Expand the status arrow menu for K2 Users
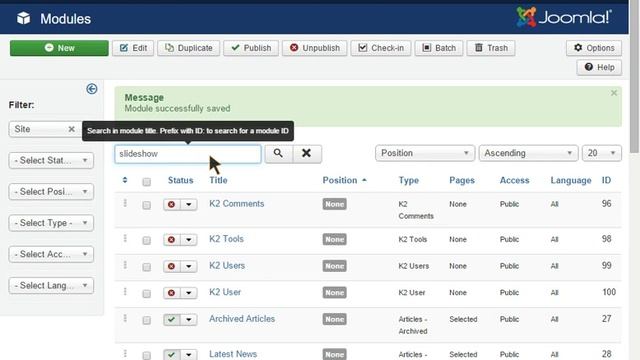 click(x=189, y=266)
